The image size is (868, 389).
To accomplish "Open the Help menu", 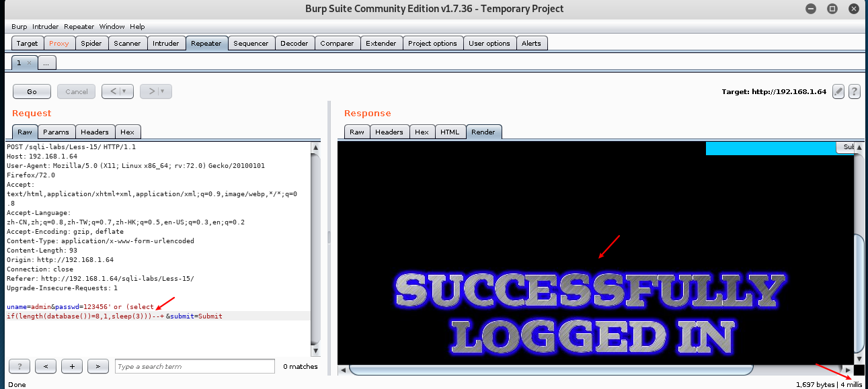I will pos(137,27).
